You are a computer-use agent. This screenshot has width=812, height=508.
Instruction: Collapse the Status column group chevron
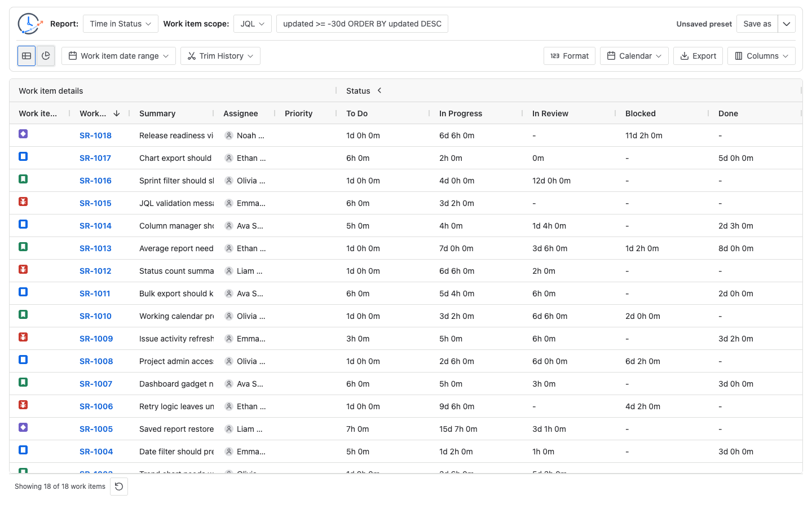[379, 90]
